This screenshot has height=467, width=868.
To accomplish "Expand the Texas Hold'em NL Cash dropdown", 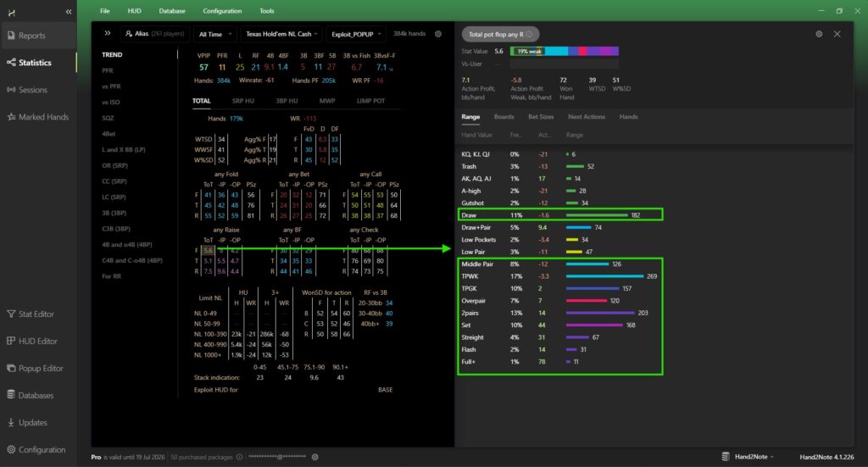I will (x=281, y=34).
